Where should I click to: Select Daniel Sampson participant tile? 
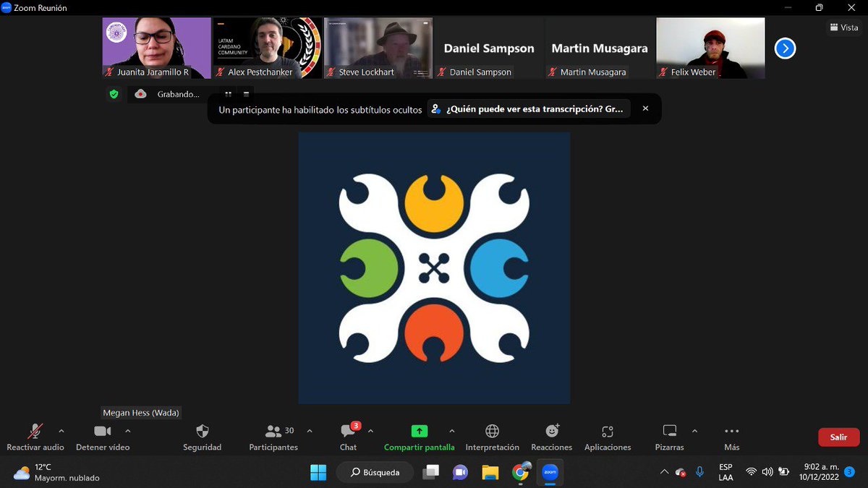pyautogui.click(x=489, y=48)
